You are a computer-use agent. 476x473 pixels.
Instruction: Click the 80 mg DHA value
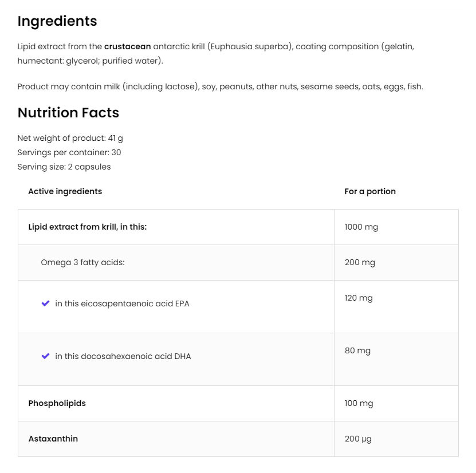click(357, 350)
